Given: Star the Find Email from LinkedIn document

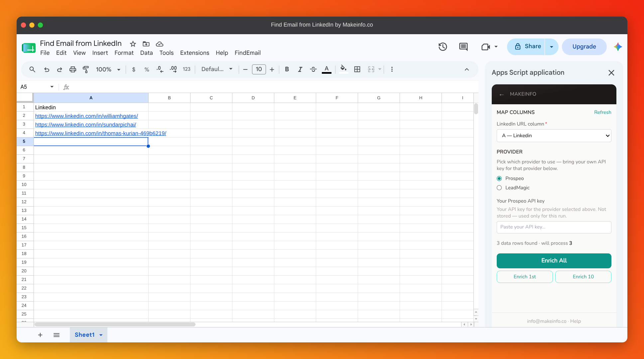Looking at the screenshot, I should pyautogui.click(x=133, y=44).
